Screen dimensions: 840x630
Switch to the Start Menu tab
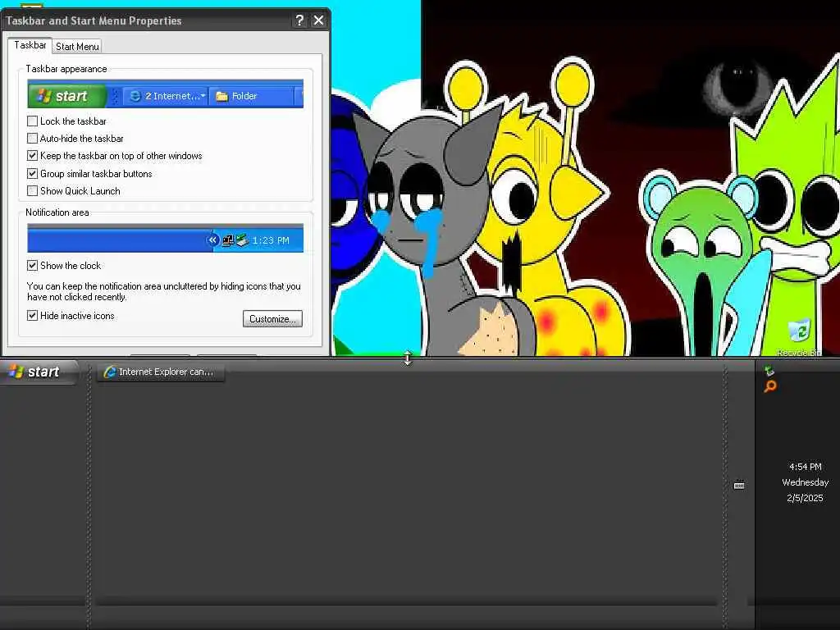click(77, 47)
